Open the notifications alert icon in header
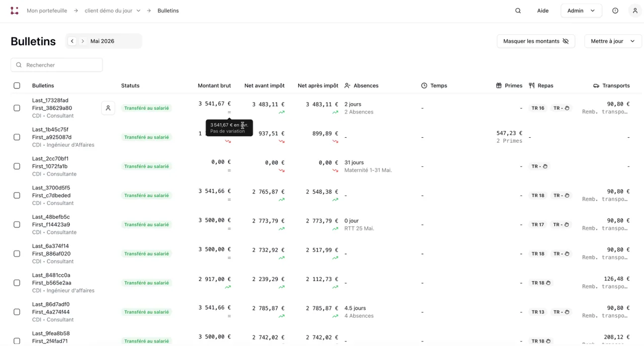644x346 pixels. (615, 11)
